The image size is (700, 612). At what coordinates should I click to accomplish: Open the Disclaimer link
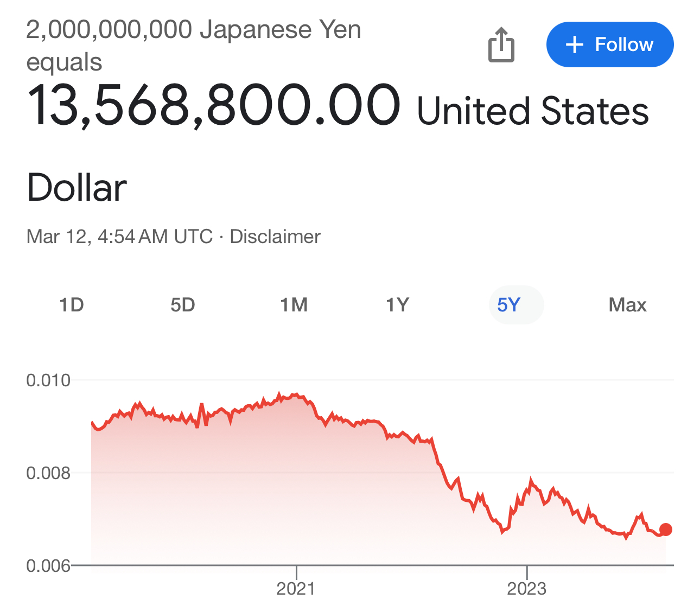click(x=275, y=237)
